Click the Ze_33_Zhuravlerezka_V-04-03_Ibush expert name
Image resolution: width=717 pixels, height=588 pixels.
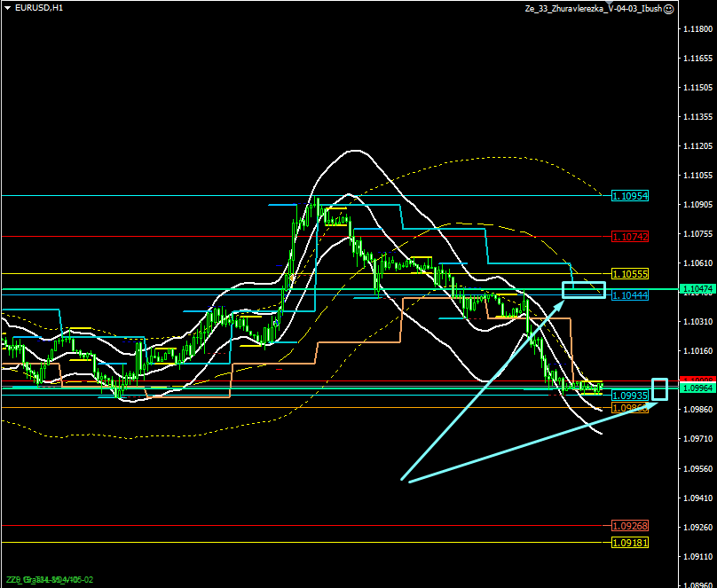(593, 9)
